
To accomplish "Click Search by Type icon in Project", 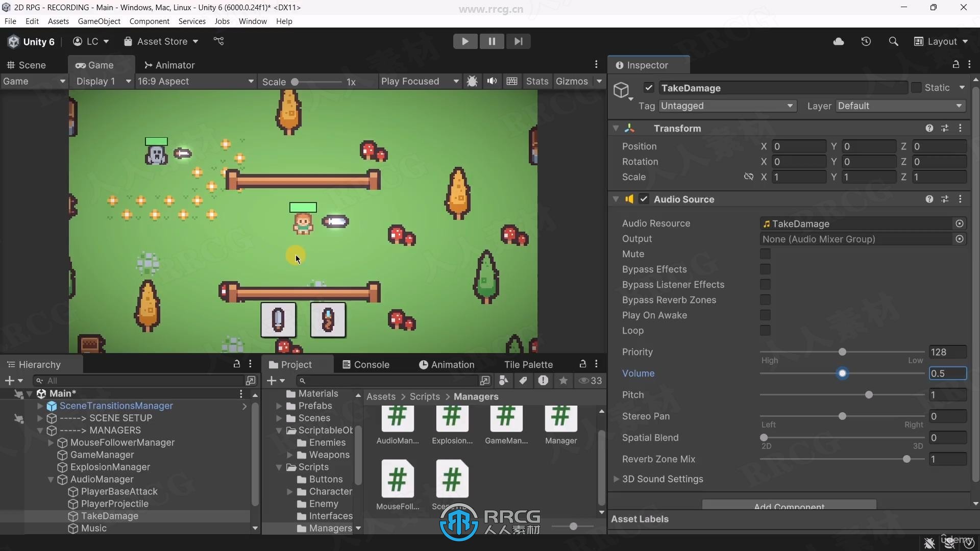I will point(504,381).
